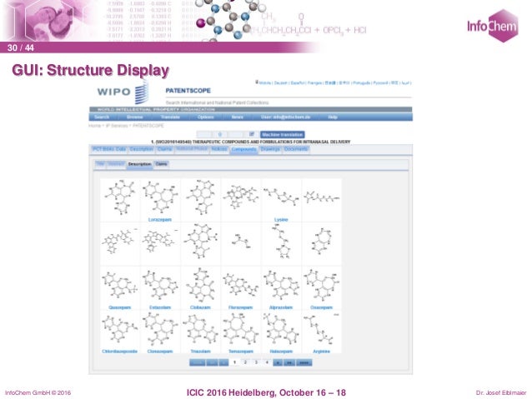
Task: Open the Oxazepam compound link
Action: pos(321,307)
